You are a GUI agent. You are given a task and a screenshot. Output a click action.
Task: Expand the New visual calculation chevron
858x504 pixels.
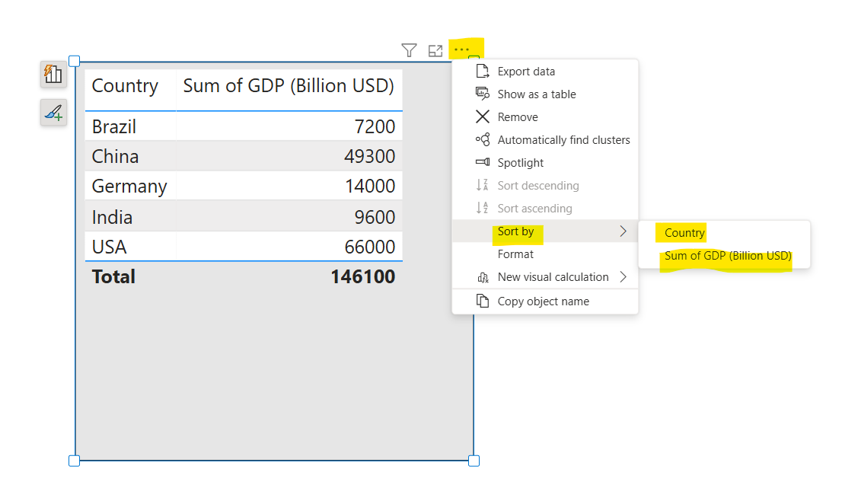click(x=624, y=277)
